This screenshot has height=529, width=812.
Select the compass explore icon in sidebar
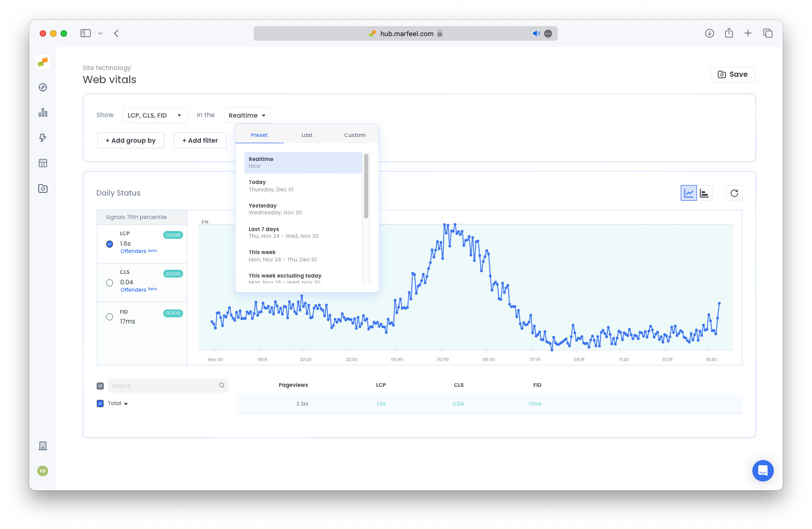click(x=42, y=87)
